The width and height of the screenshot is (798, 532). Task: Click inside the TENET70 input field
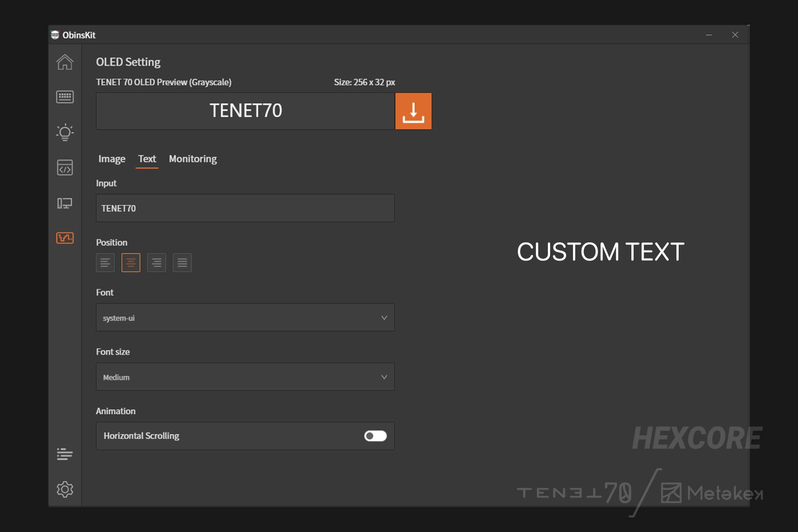click(x=245, y=208)
